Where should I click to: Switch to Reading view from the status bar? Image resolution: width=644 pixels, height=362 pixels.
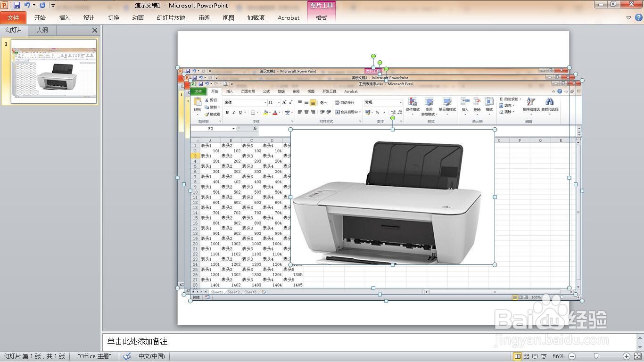pyautogui.click(x=535, y=356)
